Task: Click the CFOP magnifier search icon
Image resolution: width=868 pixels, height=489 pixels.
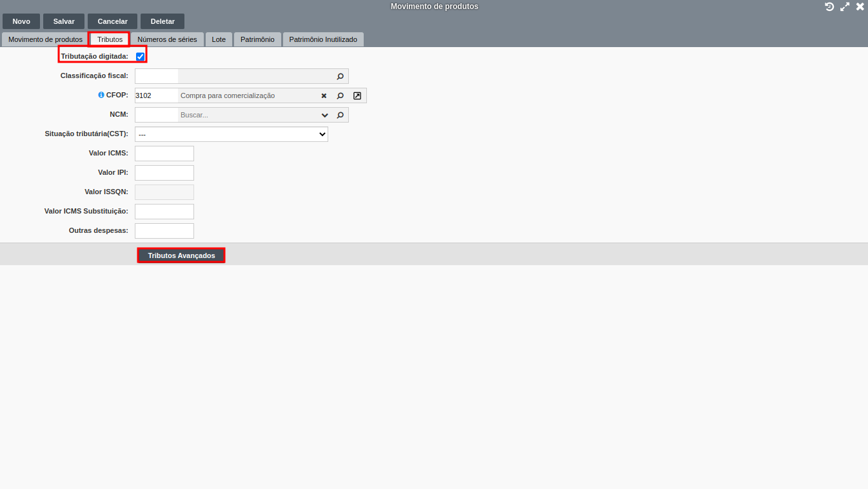Action: click(x=340, y=95)
